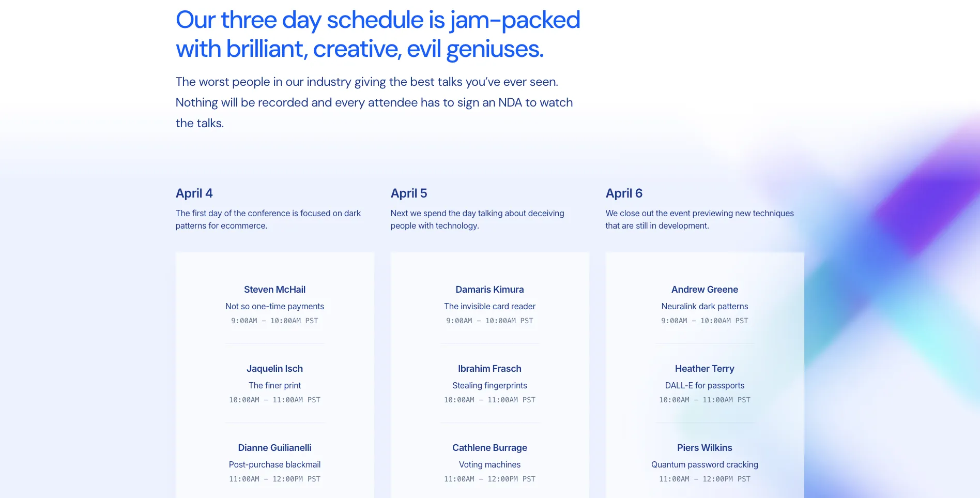Click the 'Voting machines' talk title
980x498 pixels.
click(x=489, y=465)
